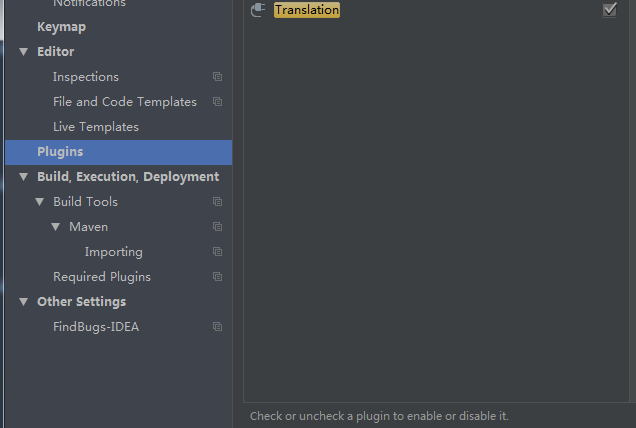Screen dimensions: 636x428
Task: Open Maven settings
Action: tap(88, 227)
